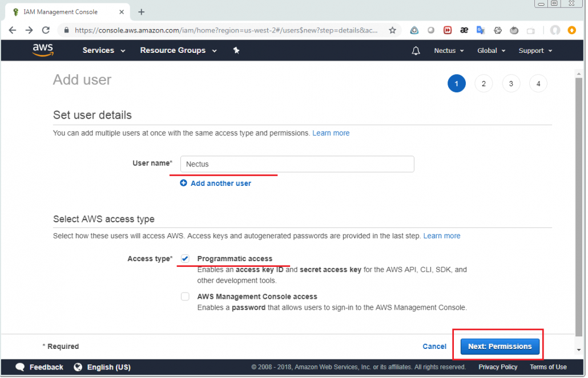588x378 pixels.
Task: Expand the Nectus account dropdown
Action: pyautogui.click(x=449, y=51)
